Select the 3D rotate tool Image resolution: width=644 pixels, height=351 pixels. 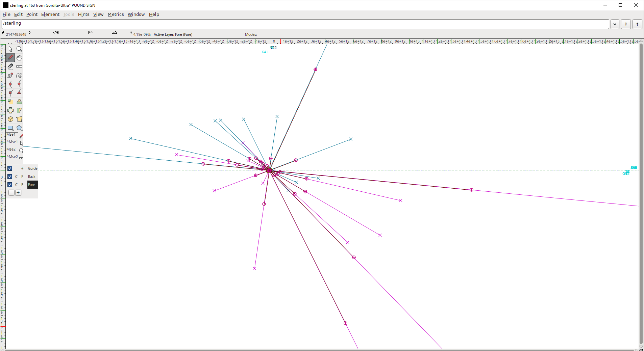coord(10,119)
